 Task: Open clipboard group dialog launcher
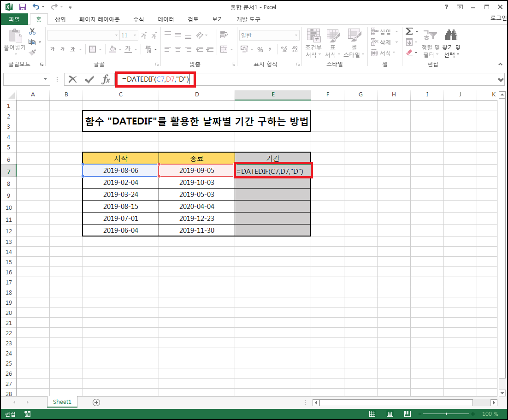click(41, 65)
